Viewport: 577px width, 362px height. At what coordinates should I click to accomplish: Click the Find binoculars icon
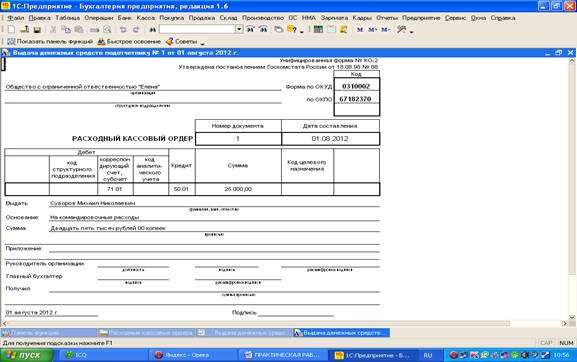pyautogui.click(x=152, y=29)
